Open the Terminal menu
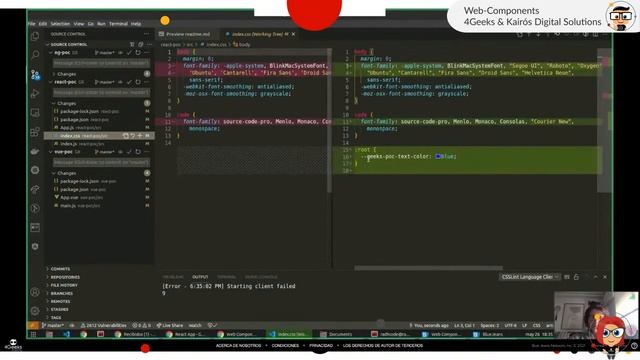This screenshot has width=640, height=360. point(118,24)
